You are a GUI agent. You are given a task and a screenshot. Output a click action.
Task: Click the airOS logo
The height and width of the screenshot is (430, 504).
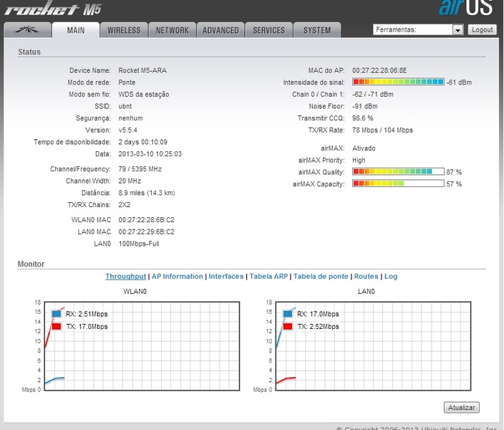[x=466, y=8]
